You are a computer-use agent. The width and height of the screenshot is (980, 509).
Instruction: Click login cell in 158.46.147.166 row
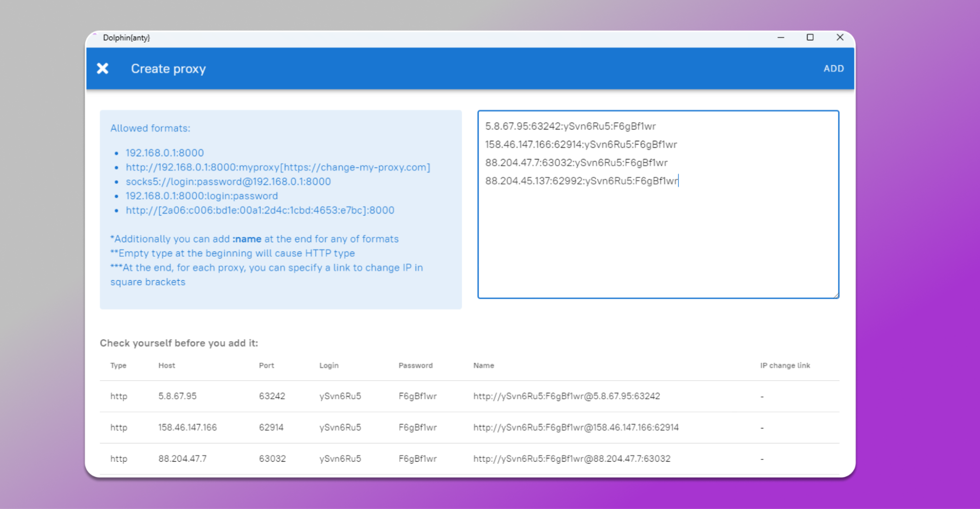pos(340,428)
